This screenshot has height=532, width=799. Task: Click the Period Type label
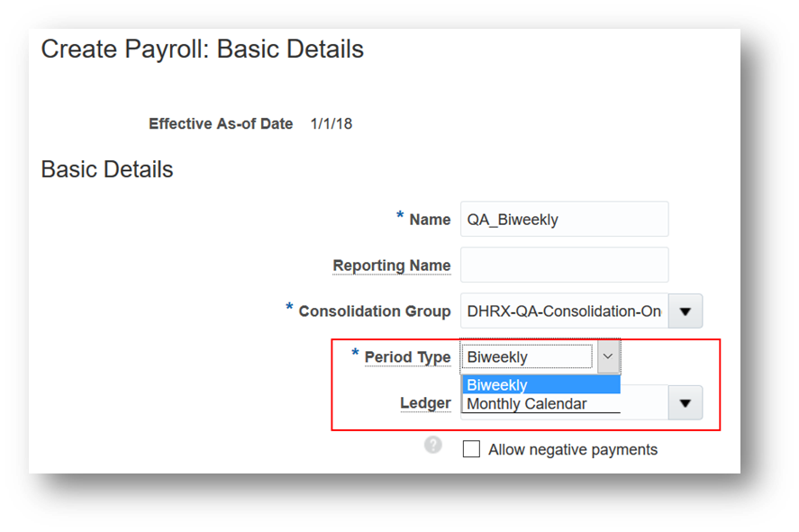click(x=407, y=357)
